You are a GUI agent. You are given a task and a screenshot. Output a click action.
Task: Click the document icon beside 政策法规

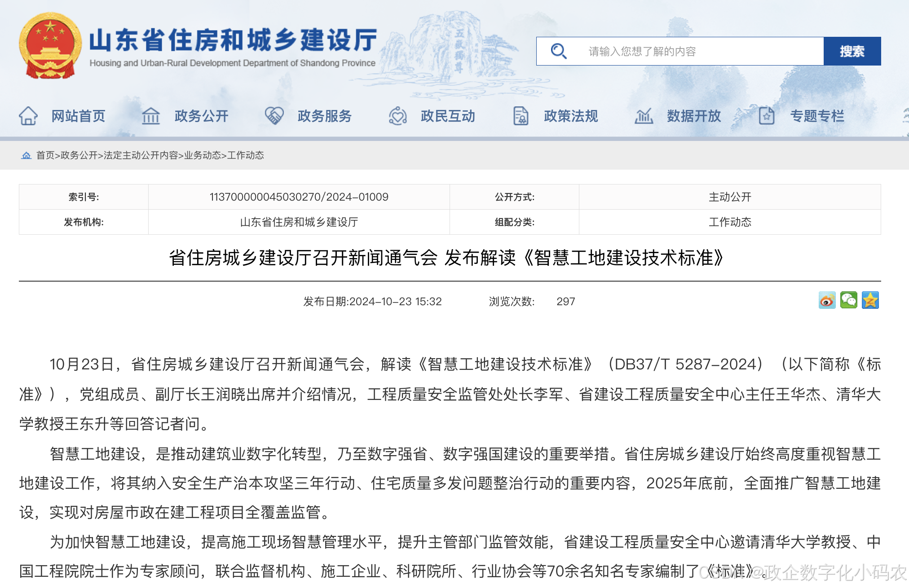(x=521, y=116)
